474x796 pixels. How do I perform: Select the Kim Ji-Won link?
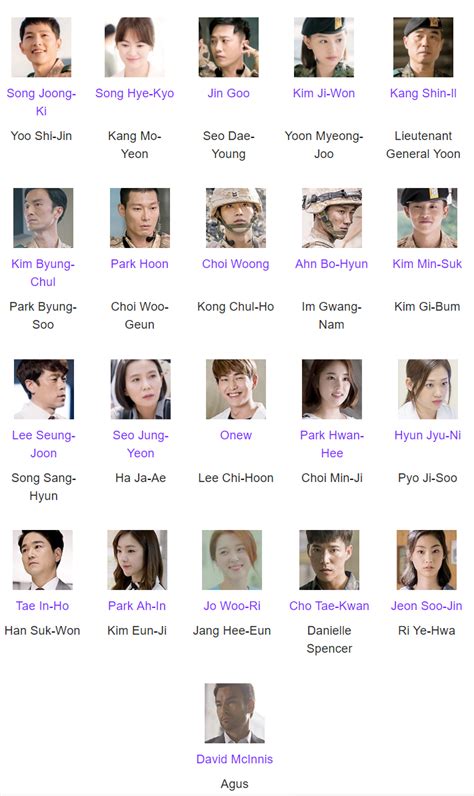click(x=324, y=93)
